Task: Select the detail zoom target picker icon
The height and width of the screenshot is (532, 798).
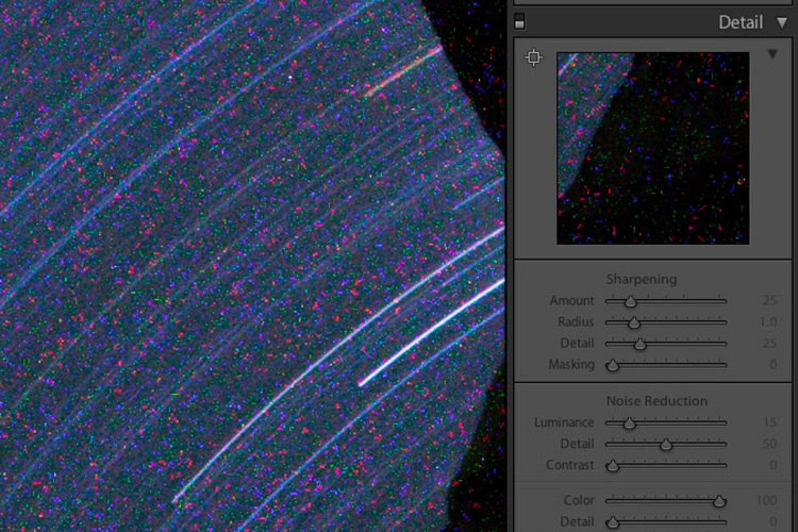Action: (x=534, y=57)
